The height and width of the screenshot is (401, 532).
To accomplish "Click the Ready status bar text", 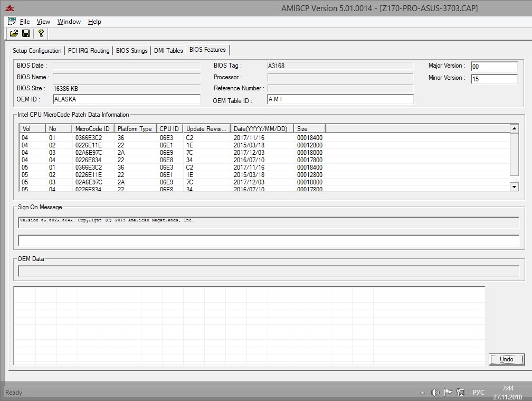I will point(14,393).
